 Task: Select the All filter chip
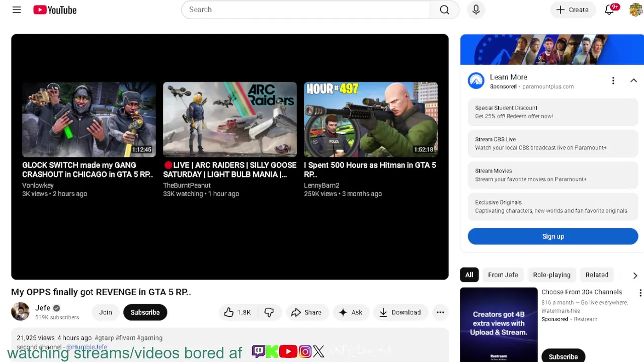tap(469, 275)
